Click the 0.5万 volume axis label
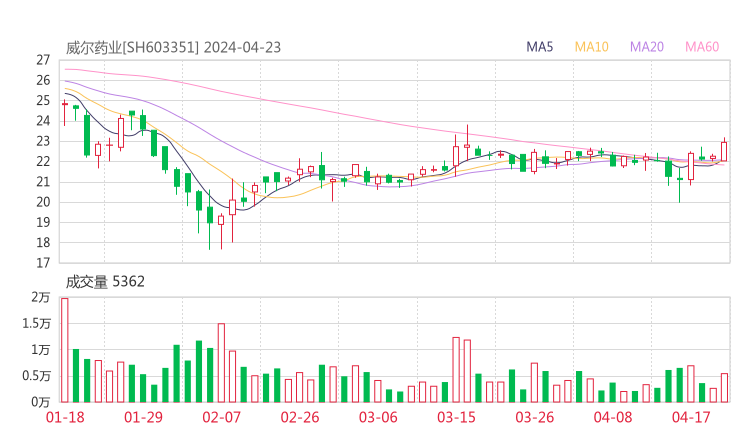 (36, 376)
